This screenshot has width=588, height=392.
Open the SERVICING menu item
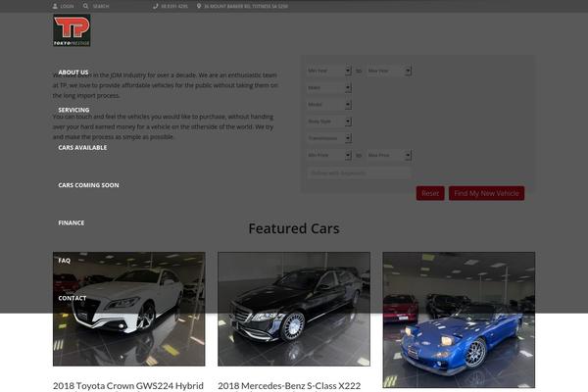[73, 110]
